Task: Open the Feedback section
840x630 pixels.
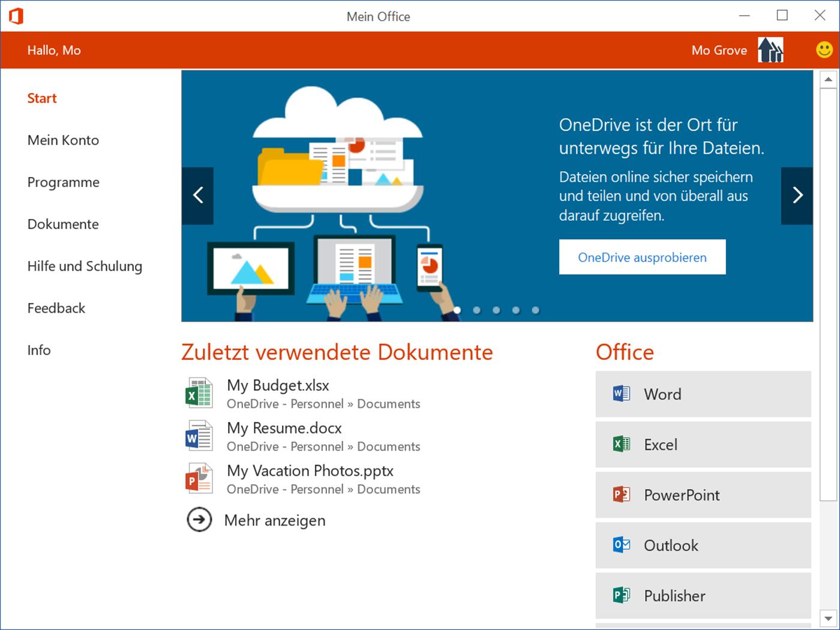Action: tap(56, 308)
